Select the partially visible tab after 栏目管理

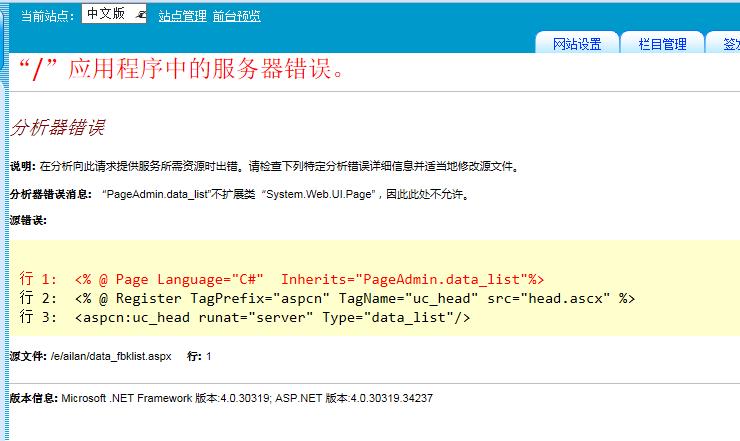pyautogui.click(x=724, y=44)
